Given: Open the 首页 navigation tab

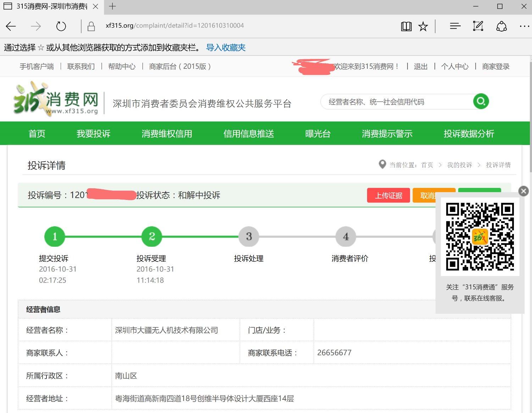Looking at the screenshot, I should click(37, 134).
